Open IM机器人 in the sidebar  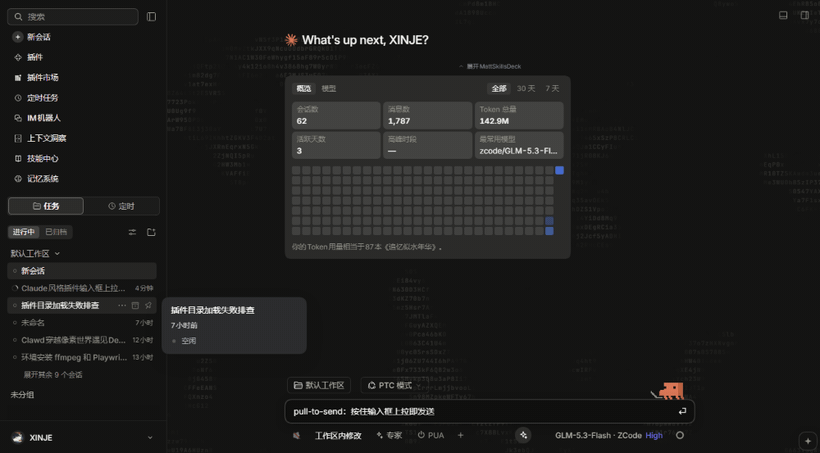pos(44,118)
